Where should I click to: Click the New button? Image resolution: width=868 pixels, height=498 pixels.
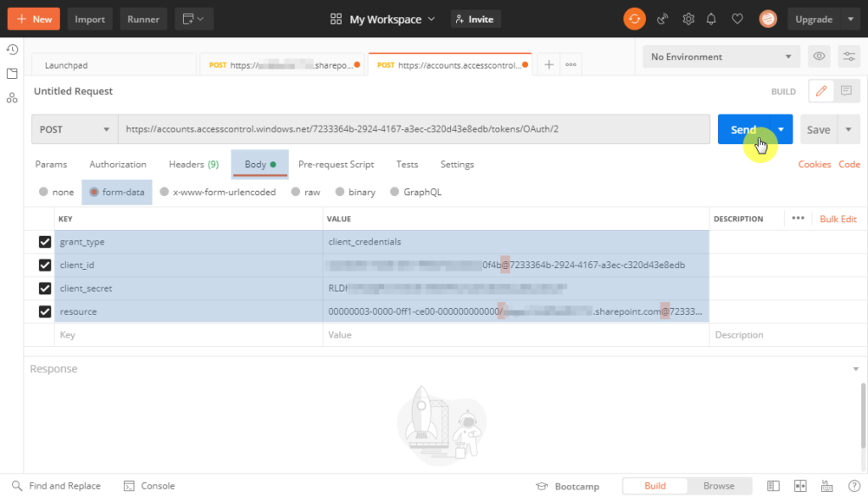(34, 19)
